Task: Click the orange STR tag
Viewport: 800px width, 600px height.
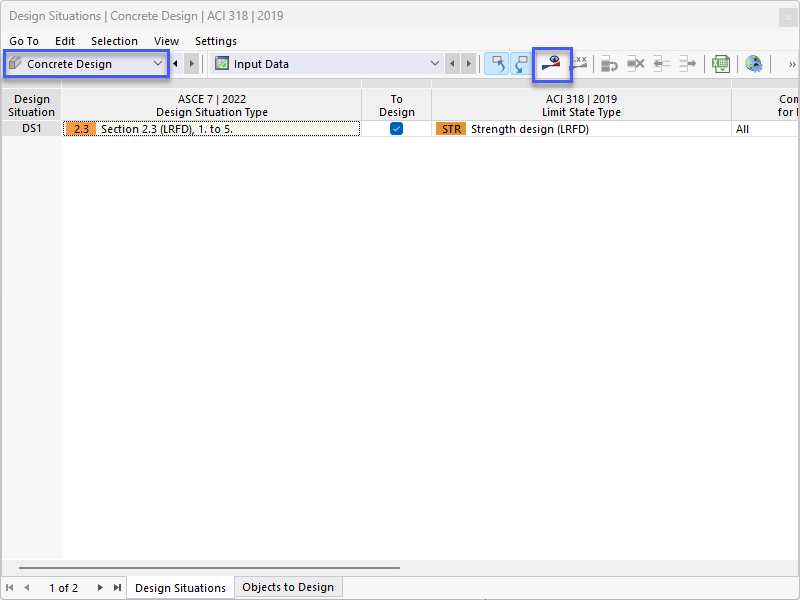Action: point(451,129)
